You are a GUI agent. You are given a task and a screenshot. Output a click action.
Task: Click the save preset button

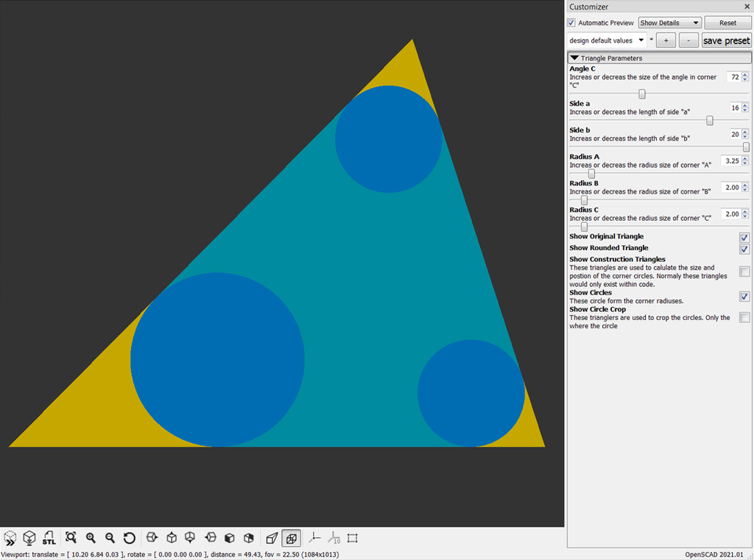pos(726,40)
